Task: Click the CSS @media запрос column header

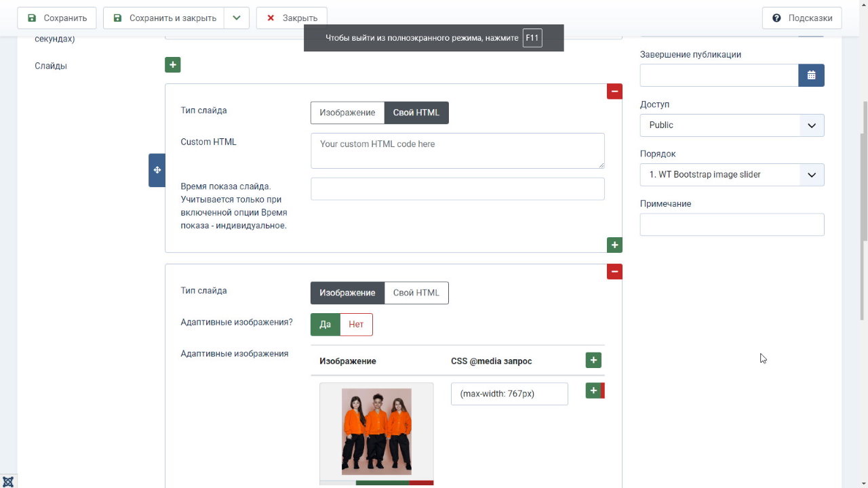Action: 491,361
